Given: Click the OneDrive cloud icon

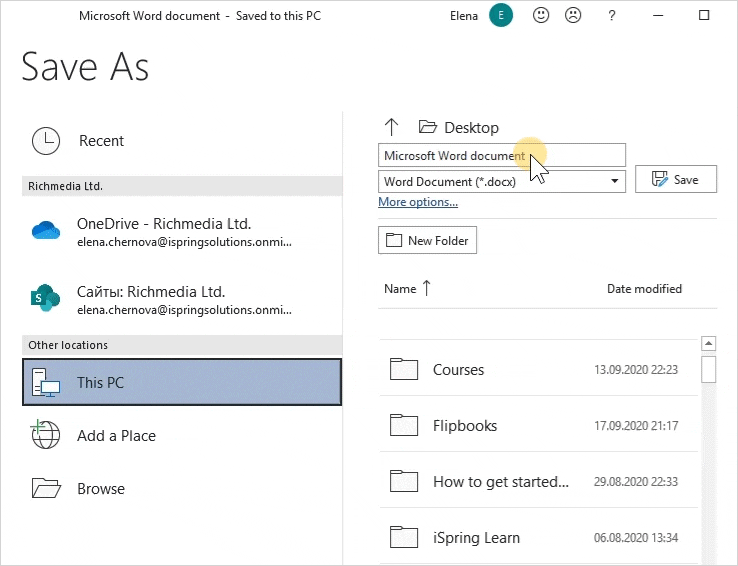Looking at the screenshot, I should tap(46, 231).
